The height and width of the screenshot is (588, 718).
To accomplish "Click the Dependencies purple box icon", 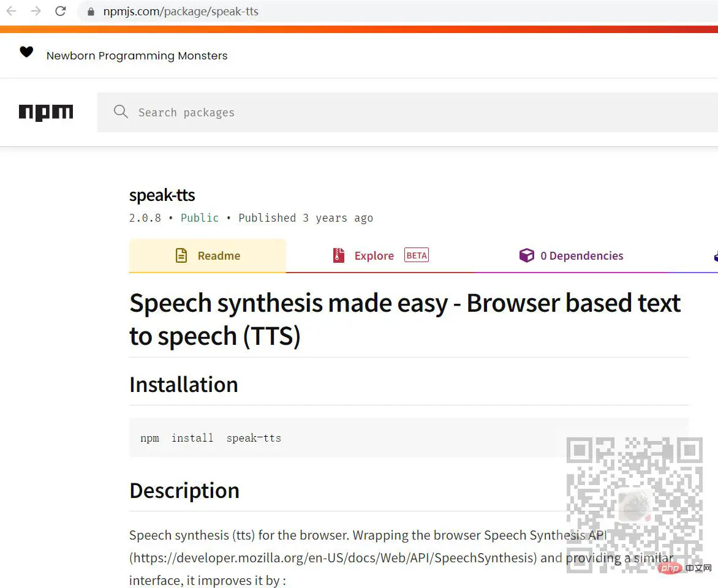I will point(527,255).
